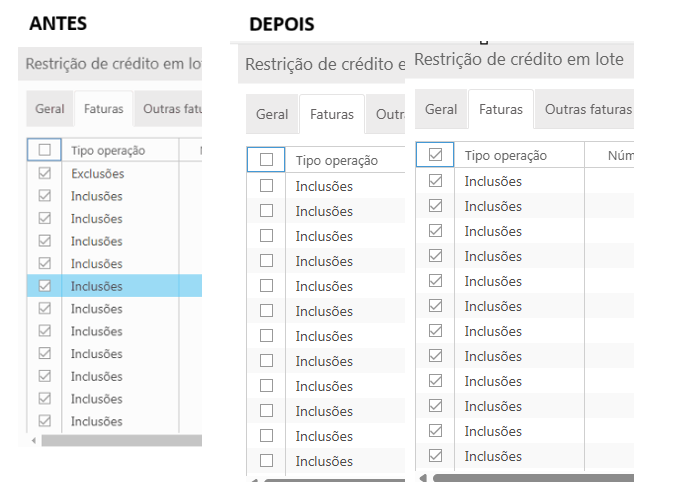Viewport: 683px width, 494px height.
Task: Select the Faturas tab under ANTES
Action: (x=104, y=109)
